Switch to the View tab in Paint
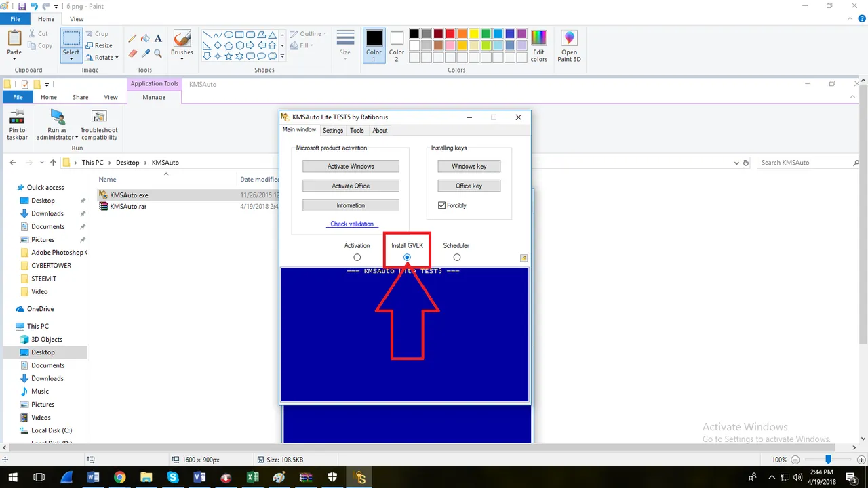Screen dimensions: 868x488 pos(77,19)
